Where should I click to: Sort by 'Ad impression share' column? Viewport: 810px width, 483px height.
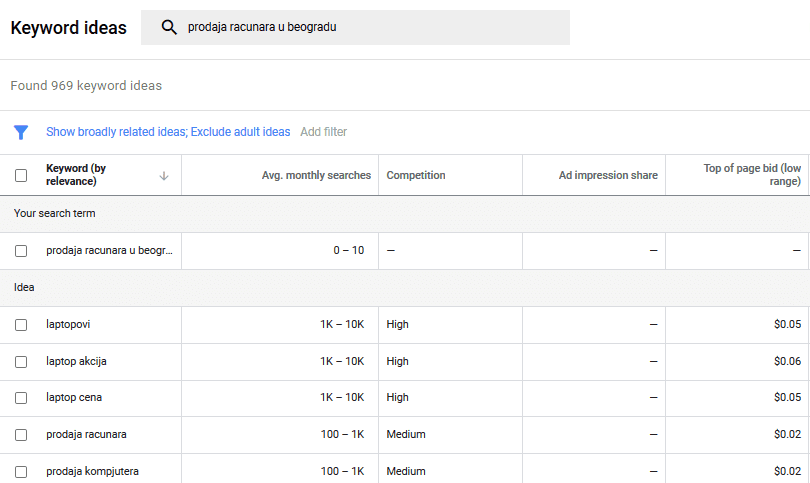(x=608, y=175)
